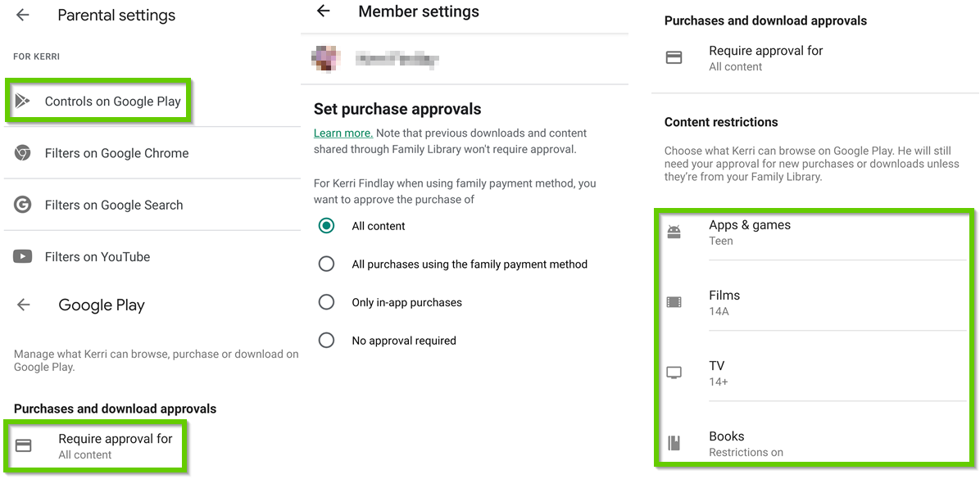980x479 pixels.
Task: Click the Google Play triangle icon
Action: (x=22, y=101)
